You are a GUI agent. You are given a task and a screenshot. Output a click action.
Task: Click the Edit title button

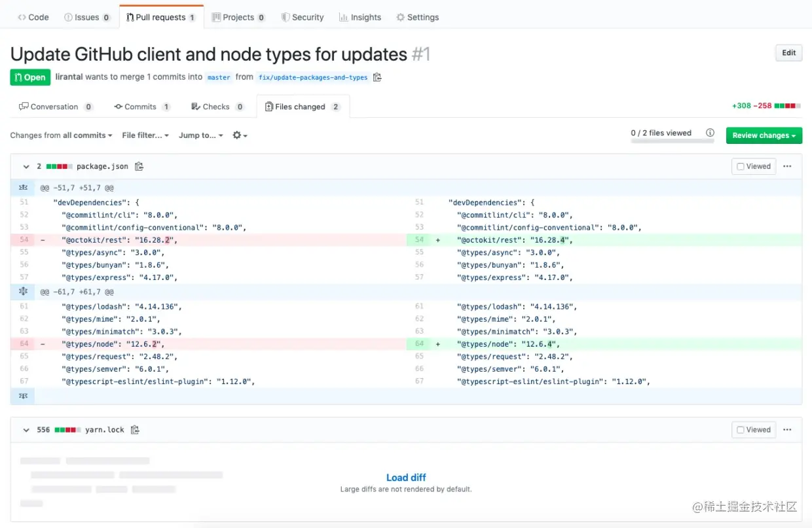pos(788,53)
